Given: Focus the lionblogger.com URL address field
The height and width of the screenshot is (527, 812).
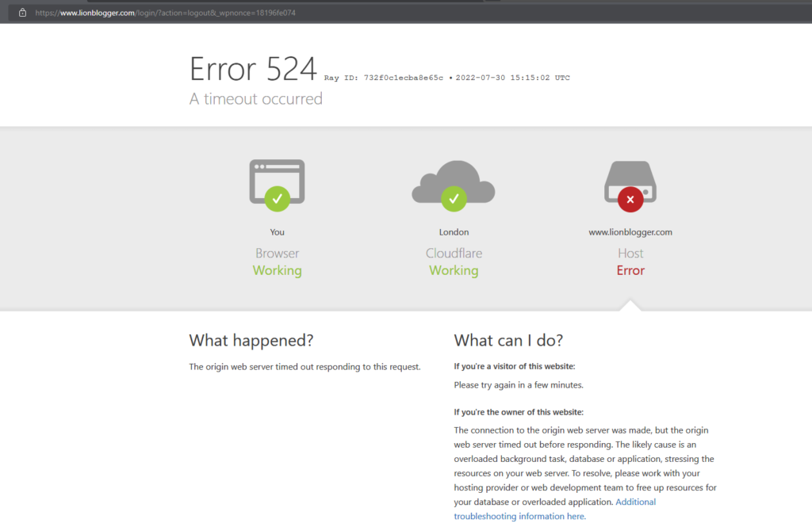Looking at the screenshot, I should coord(165,13).
